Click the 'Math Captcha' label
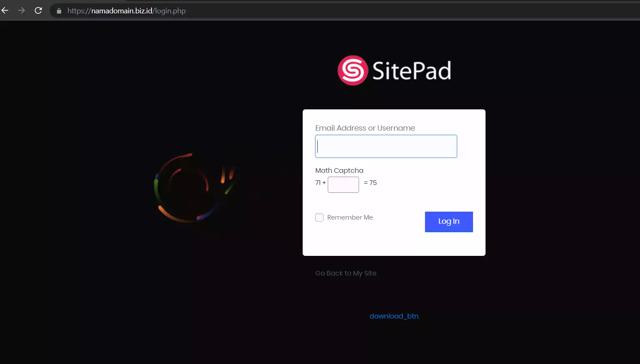The height and width of the screenshot is (364, 640). (x=339, y=170)
